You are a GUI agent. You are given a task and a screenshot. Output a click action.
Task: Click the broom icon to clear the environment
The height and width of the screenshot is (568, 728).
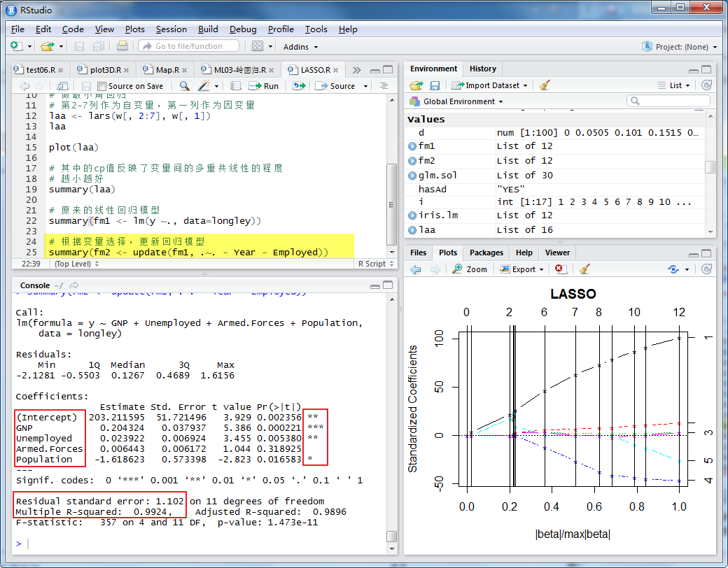click(545, 85)
